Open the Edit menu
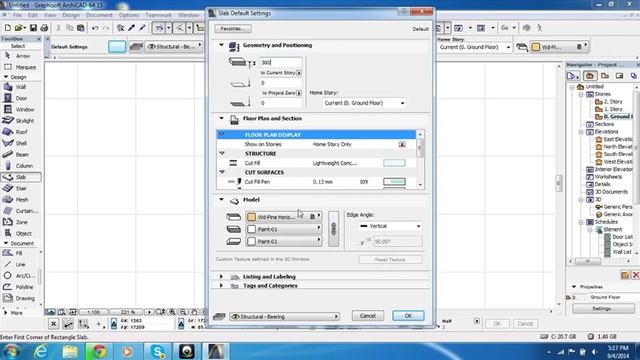The height and width of the screenshot is (360, 640). coord(33,15)
